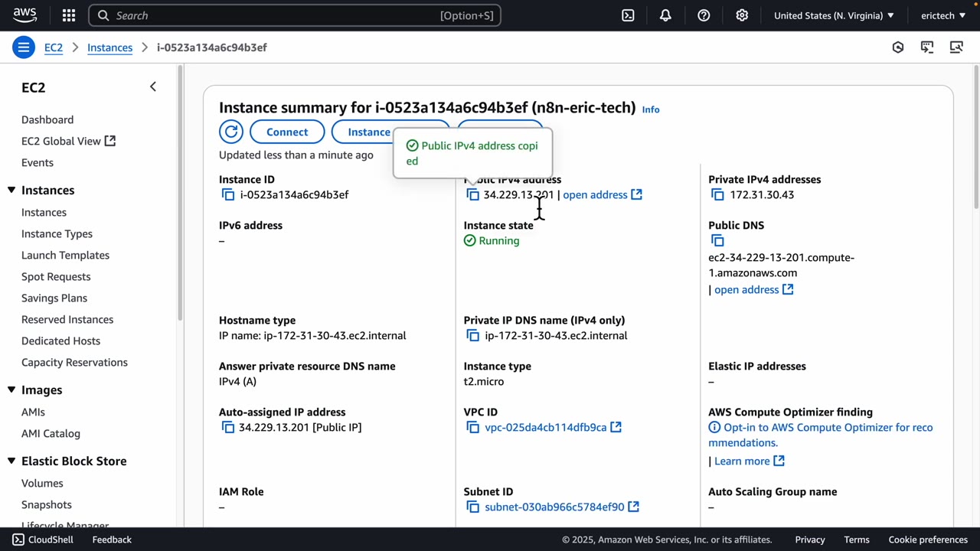Collapse the EC2 sidebar arrow

pos(152,87)
